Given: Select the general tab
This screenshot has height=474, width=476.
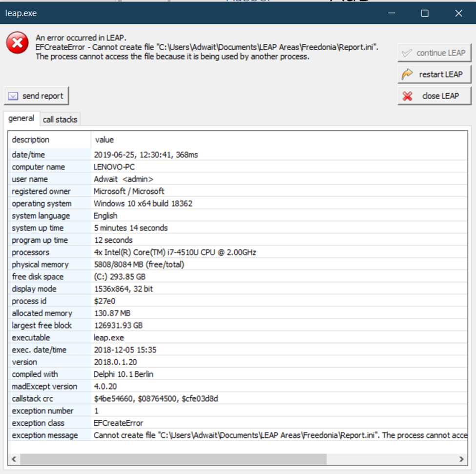Looking at the screenshot, I should point(21,118).
